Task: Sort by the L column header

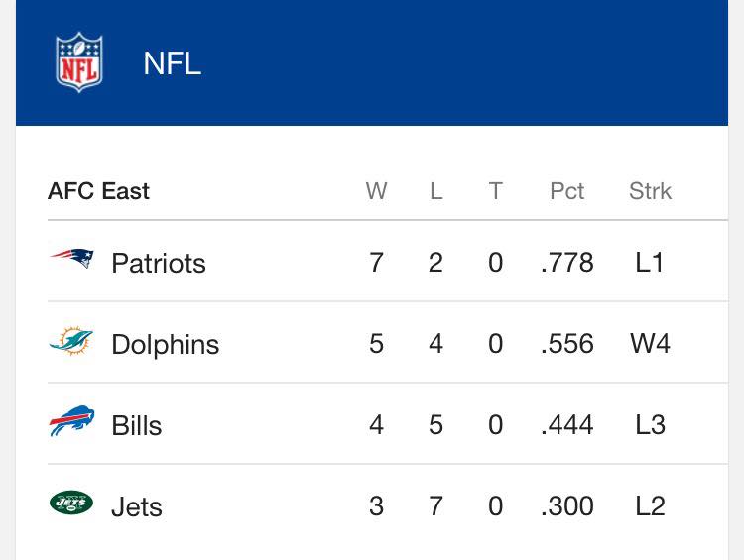Action: point(436,191)
